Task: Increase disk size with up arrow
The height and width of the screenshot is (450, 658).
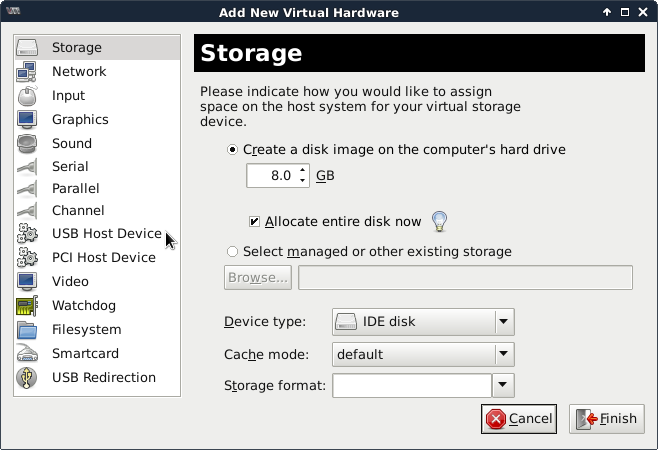Action: click(303, 171)
